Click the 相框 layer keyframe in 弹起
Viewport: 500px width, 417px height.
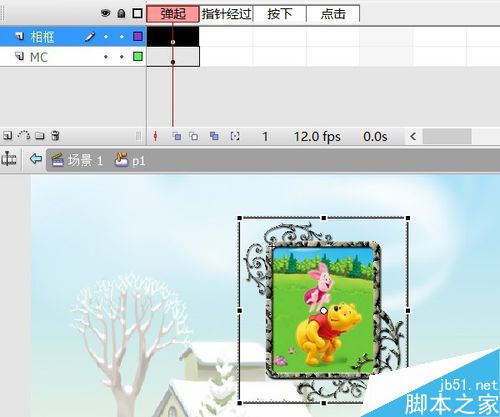(x=173, y=37)
